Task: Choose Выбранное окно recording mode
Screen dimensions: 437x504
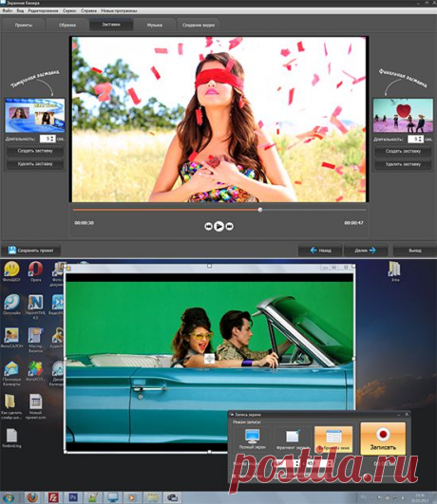Action: coord(333,439)
